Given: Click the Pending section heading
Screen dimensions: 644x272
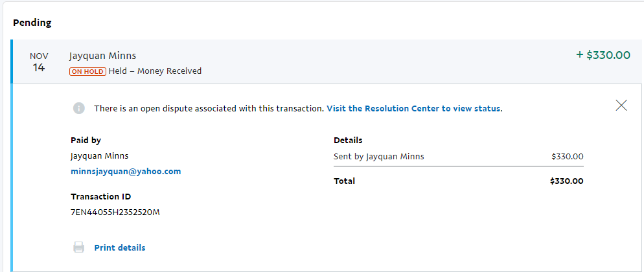Looking at the screenshot, I should pyautogui.click(x=32, y=23).
